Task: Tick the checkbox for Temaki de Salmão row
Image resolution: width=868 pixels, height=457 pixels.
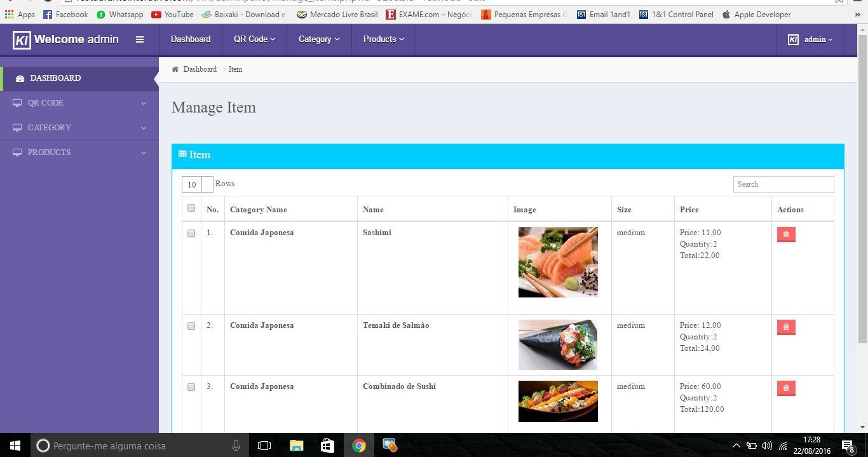Action: click(191, 326)
